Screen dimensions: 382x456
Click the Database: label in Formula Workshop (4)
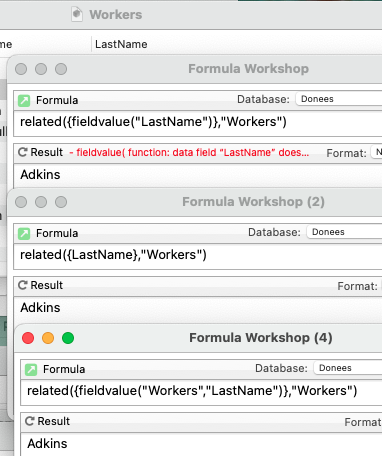coord(281,368)
